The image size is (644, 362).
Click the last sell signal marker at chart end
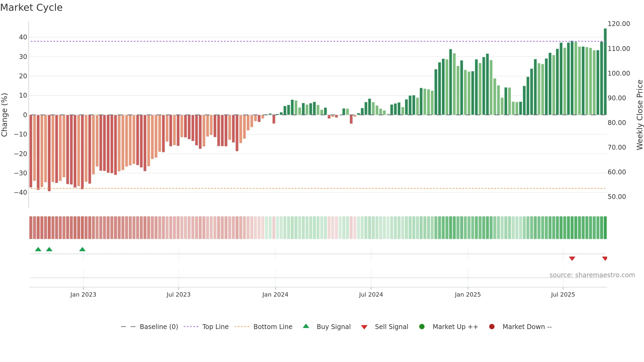[605, 258]
